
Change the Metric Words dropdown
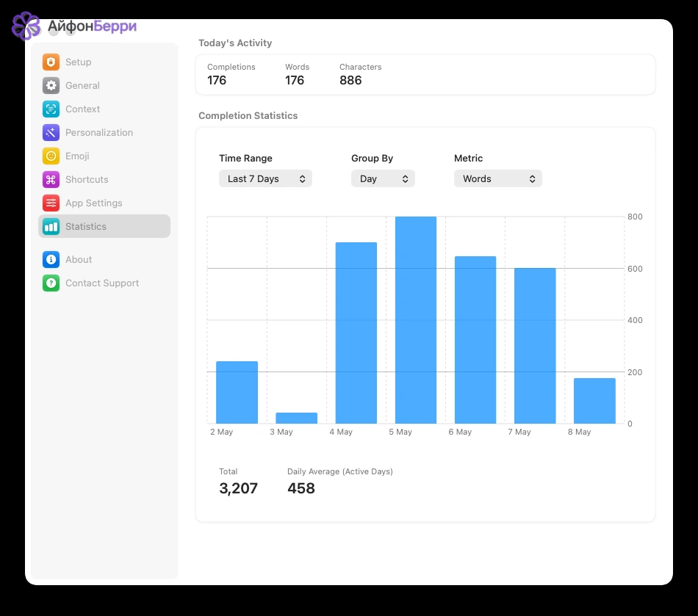[497, 179]
